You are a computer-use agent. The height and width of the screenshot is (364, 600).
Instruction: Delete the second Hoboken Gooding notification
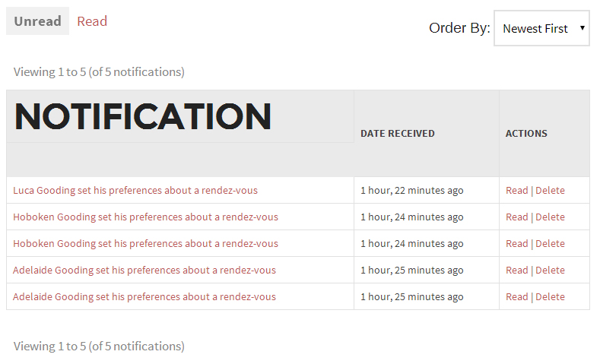coord(550,243)
